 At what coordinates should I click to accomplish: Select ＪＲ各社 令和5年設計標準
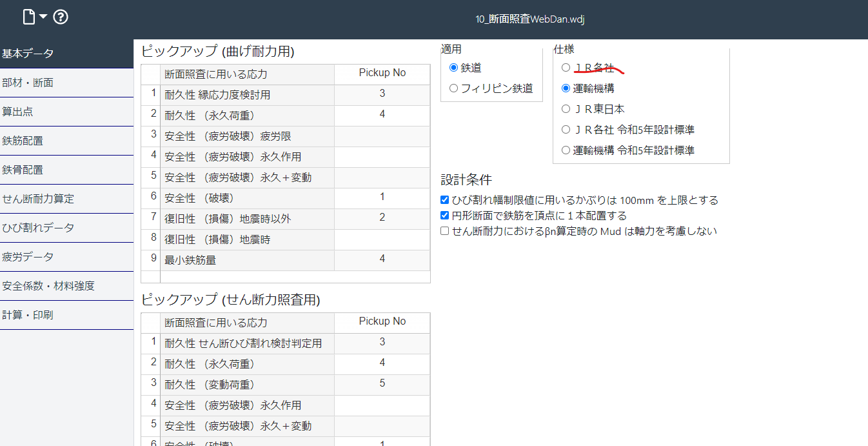point(566,129)
